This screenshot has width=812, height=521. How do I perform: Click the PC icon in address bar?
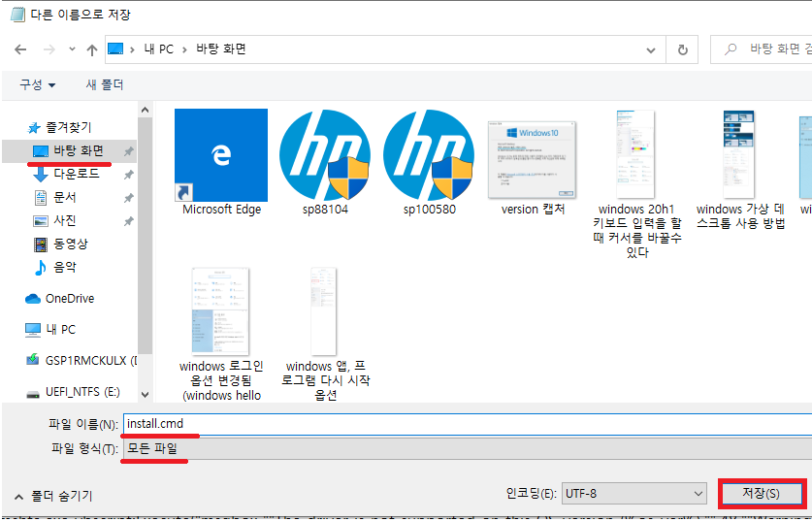pos(115,49)
